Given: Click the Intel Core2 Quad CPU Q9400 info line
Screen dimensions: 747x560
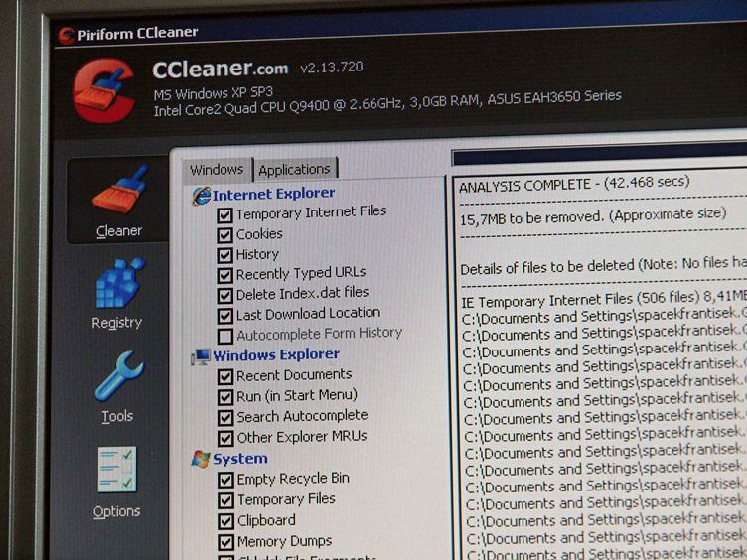Looking at the screenshot, I should click(x=387, y=103).
